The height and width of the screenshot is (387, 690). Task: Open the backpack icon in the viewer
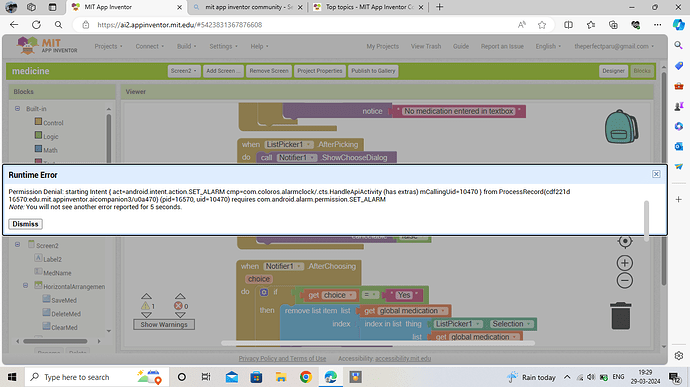621,127
